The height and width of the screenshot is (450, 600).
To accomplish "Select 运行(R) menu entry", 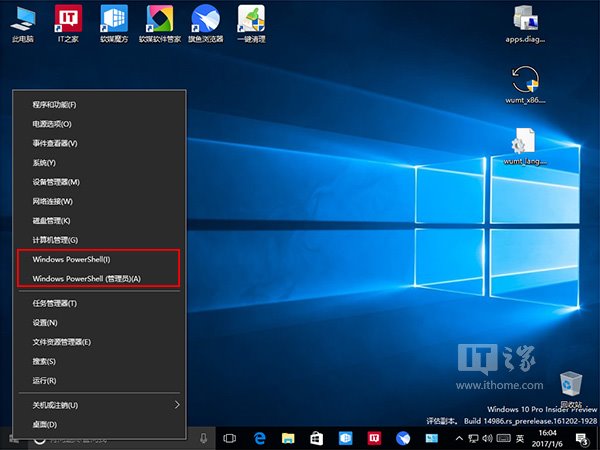I will coord(99,381).
